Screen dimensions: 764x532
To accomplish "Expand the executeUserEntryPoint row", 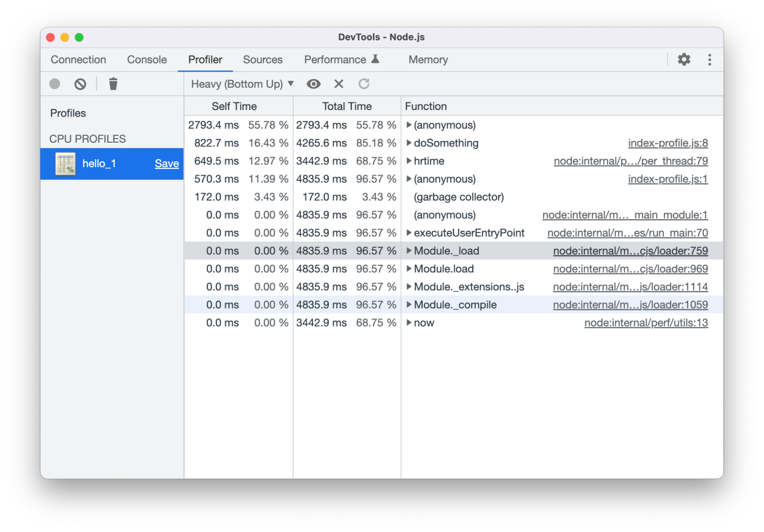I will coord(409,232).
